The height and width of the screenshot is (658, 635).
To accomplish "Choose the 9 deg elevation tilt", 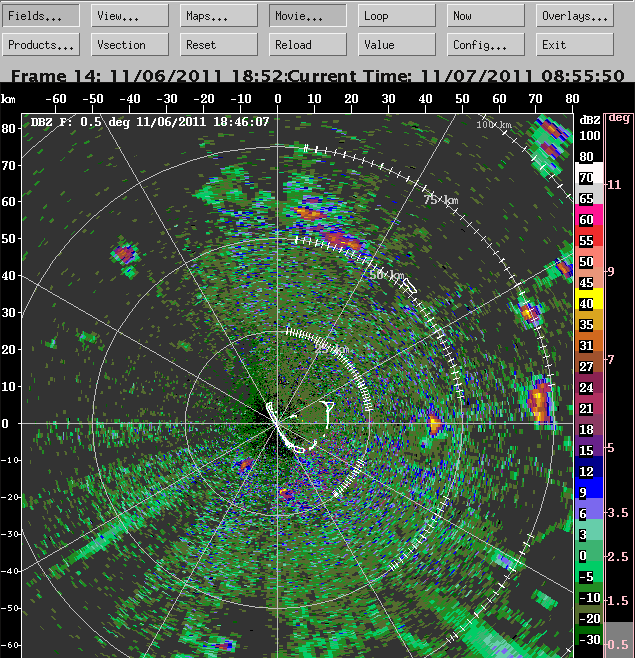I will [x=611, y=272].
